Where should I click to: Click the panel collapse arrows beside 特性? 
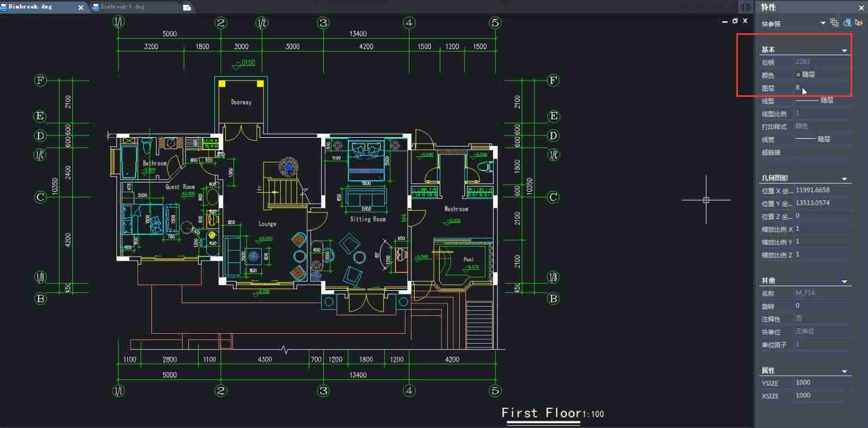(745, 7)
